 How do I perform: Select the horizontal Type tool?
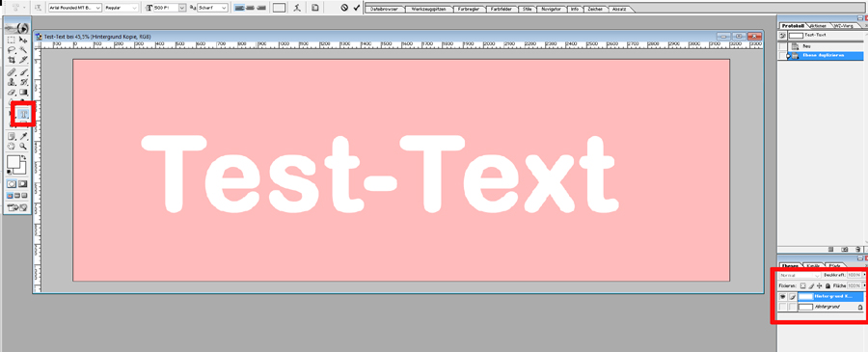(23, 114)
